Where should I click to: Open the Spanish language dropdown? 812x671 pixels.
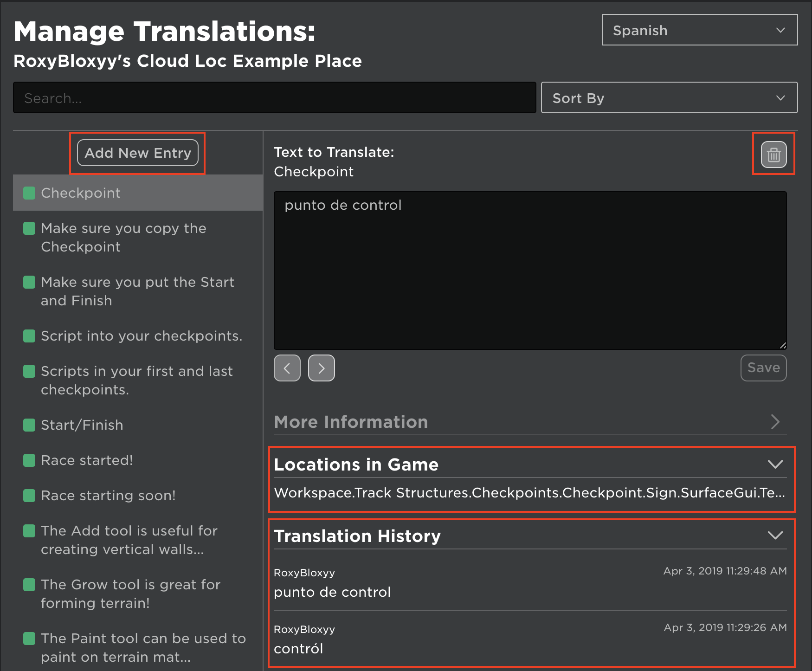point(699,30)
